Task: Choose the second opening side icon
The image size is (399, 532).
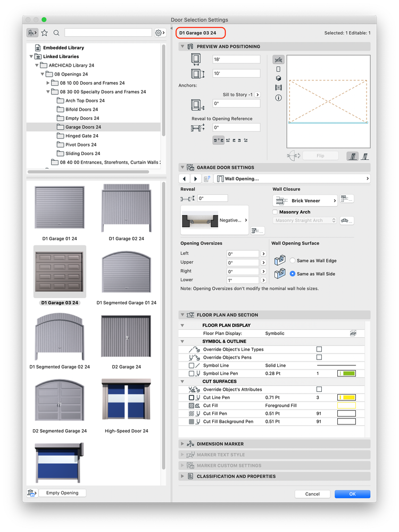Action: click(x=365, y=156)
